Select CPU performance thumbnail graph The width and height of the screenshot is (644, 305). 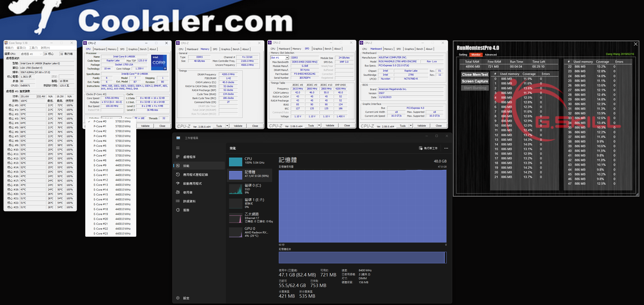point(236,162)
